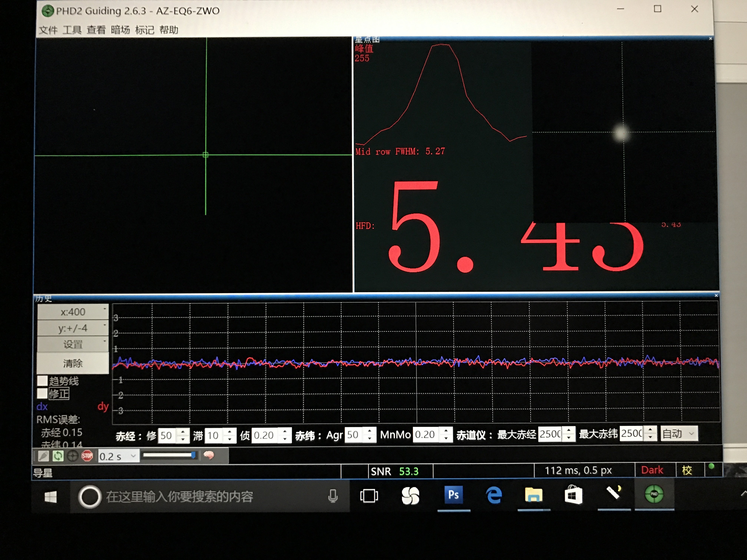This screenshot has height=560, width=747.
Task: Click the red Dark status indicator
Action: (652, 470)
